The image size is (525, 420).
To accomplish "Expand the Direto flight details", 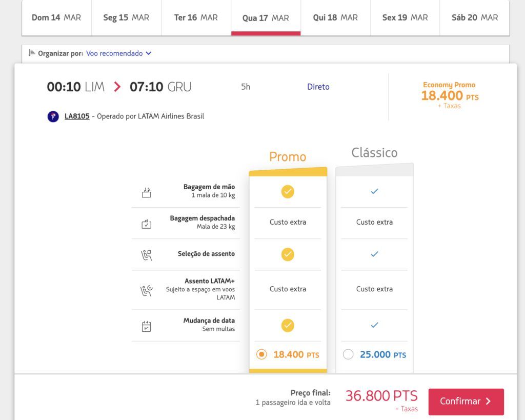I will 318,87.
